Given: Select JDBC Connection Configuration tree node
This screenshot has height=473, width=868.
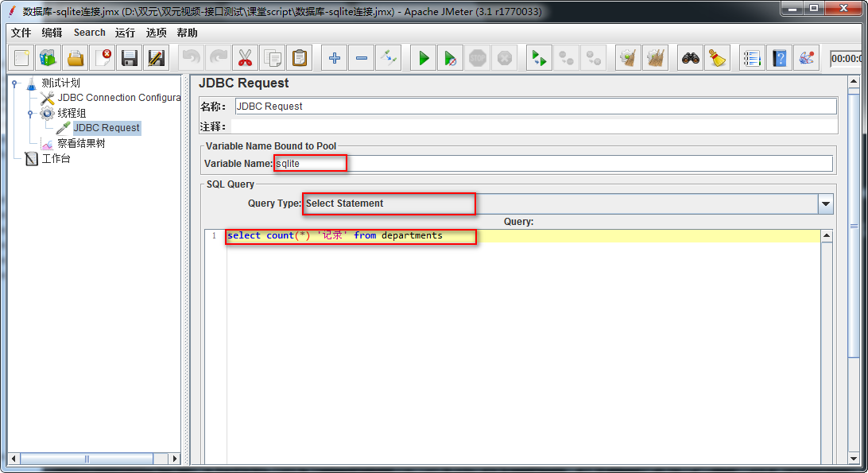Looking at the screenshot, I should [x=119, y=98].
